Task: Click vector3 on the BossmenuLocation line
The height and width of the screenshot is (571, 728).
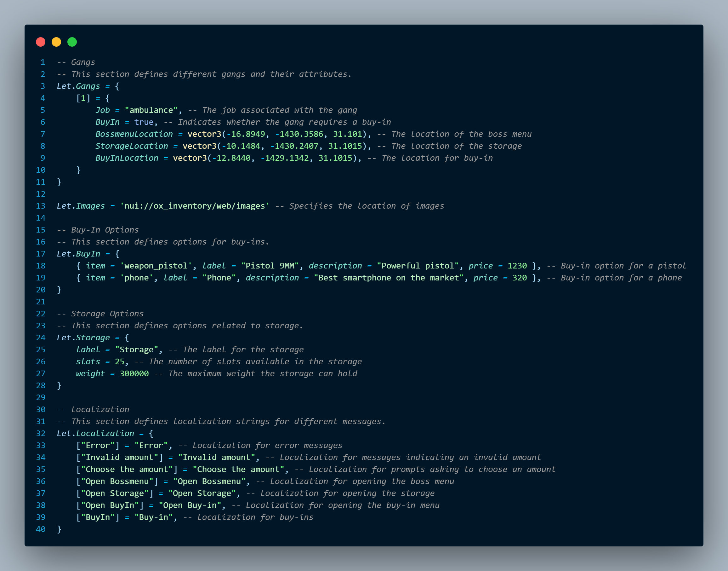Action: pyautogui.click(x=204, y=134)
